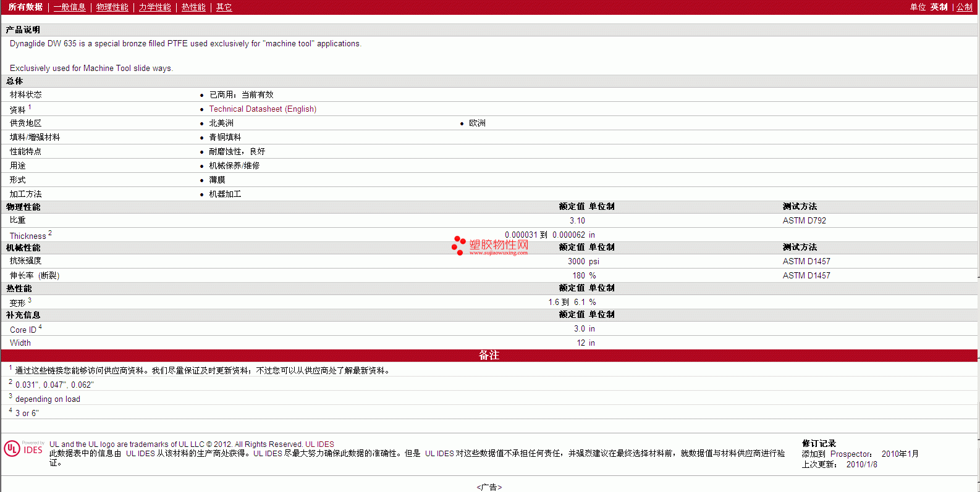Click the 欧洲 region entry
980x492 pixels.
[477, 123]
